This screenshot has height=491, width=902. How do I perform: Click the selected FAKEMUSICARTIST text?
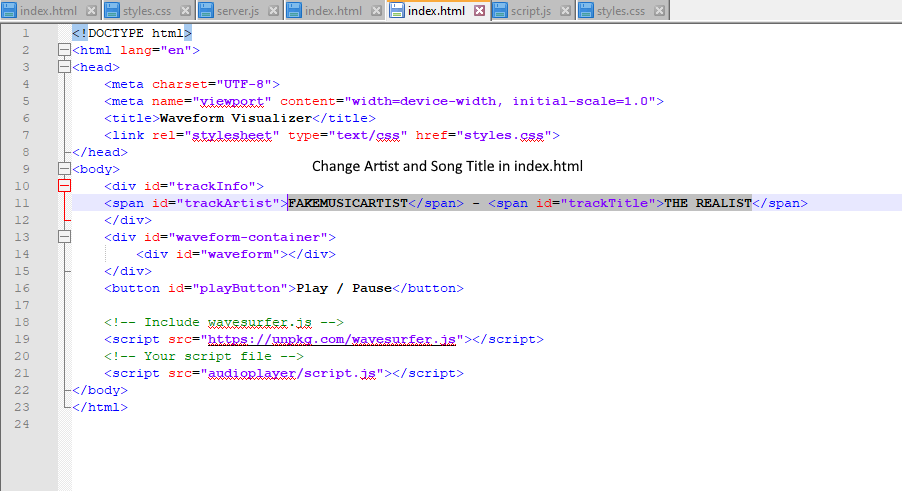pyautogui.click(x=348, y=203)
